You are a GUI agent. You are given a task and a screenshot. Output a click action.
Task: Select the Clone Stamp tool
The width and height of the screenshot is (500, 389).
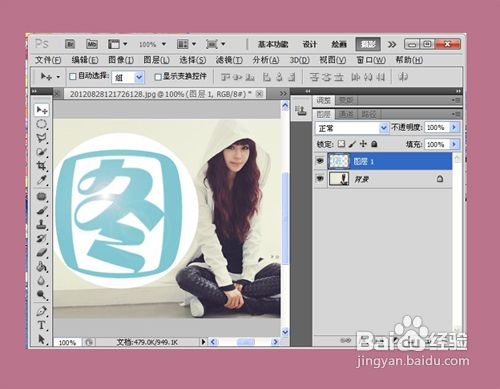click(x=41, y=224)
